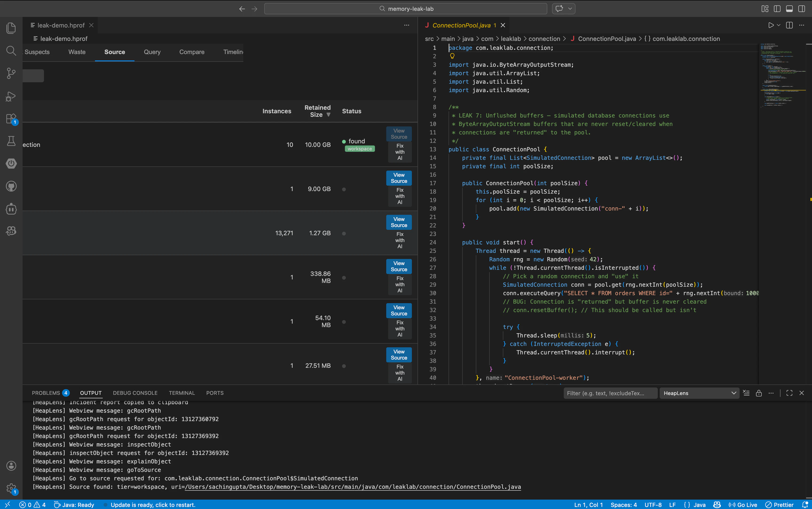Open the Extensions view with the badge
Screen dimensions: 812x509
pos(11,118)
